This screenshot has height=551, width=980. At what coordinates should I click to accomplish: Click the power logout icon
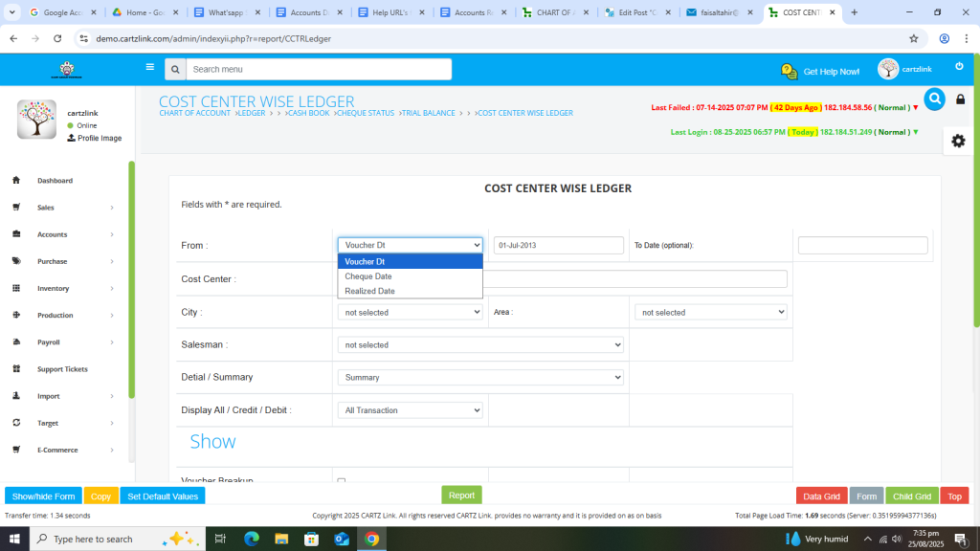[959, 67]
